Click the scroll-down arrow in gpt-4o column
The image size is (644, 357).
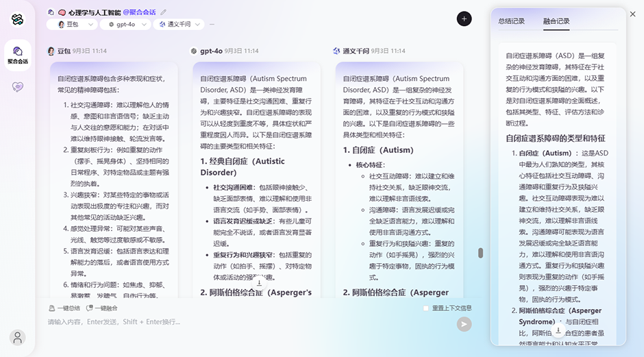(259, 282)
